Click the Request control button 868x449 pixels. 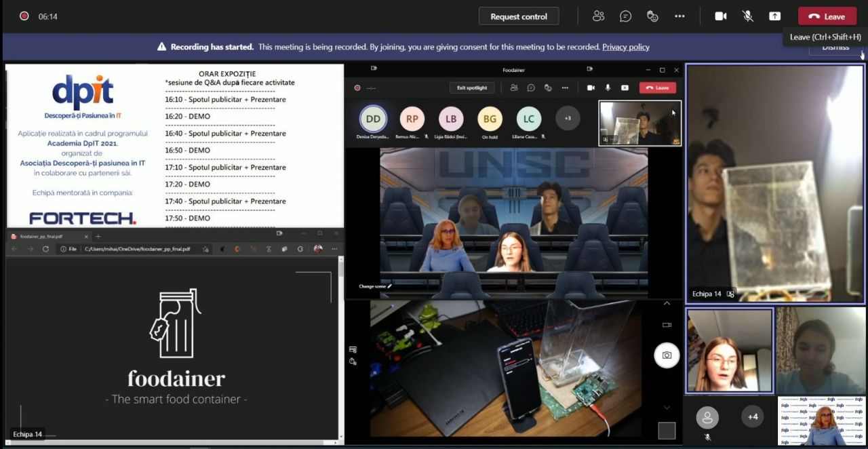(x=519, y=16)
